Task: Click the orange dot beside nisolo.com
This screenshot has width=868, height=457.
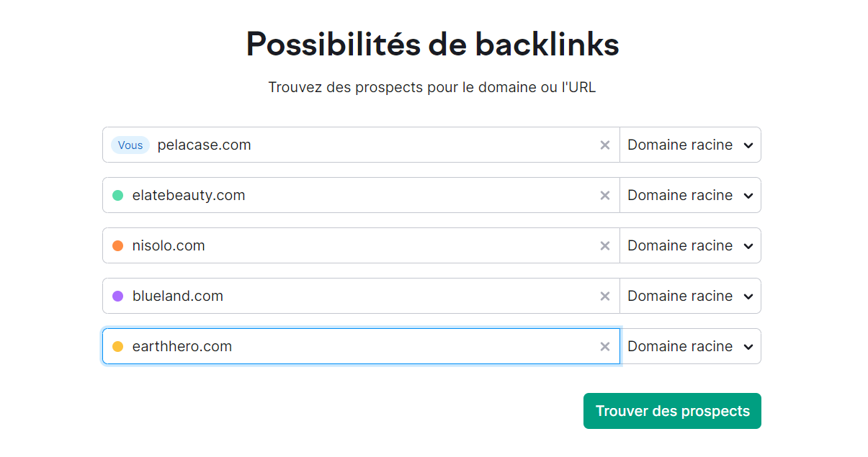Action: [117, 245]
